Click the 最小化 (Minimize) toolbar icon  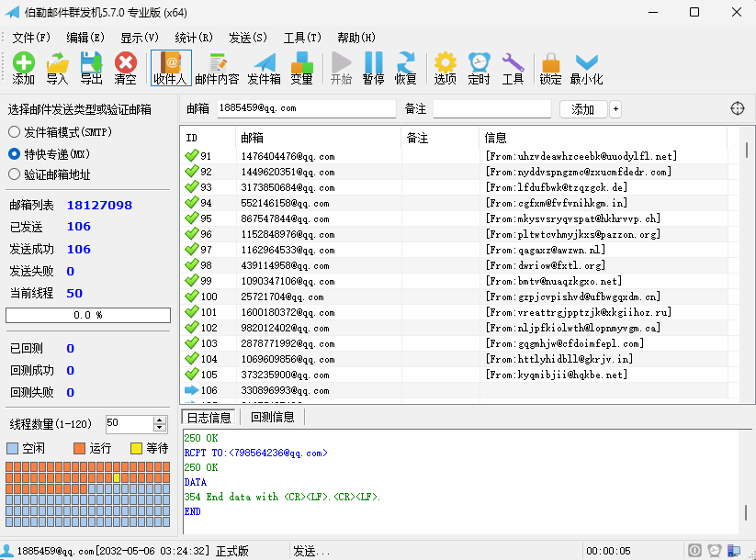pos(586,68)
